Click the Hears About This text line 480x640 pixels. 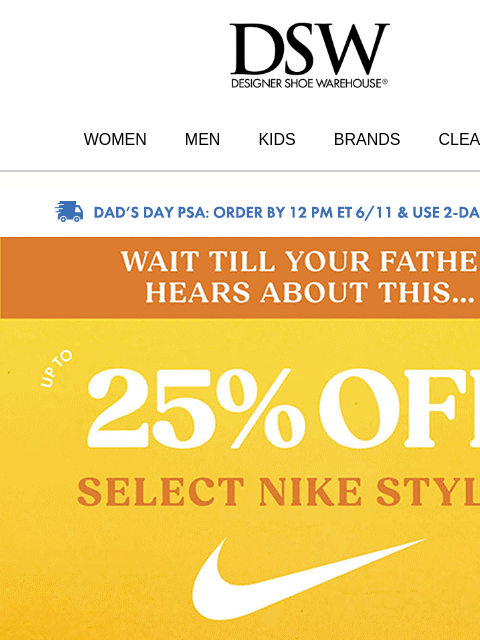click(x=310, y=292)
